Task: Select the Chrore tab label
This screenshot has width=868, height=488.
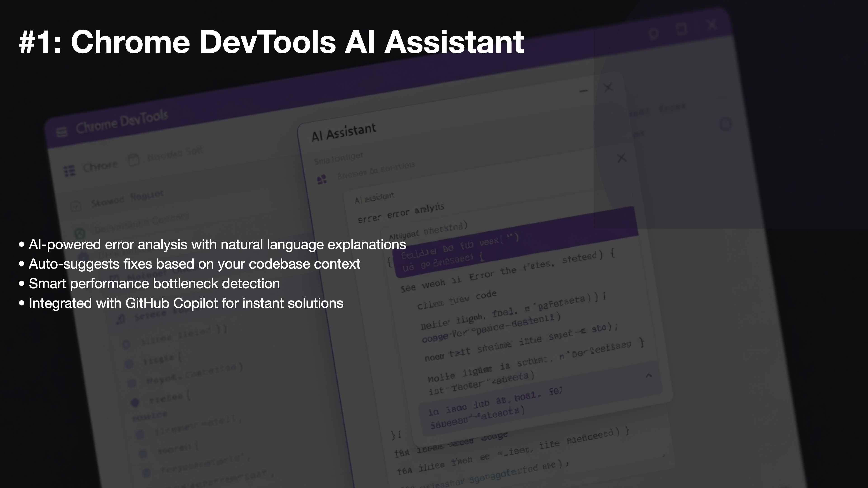Action: [100, 166]
